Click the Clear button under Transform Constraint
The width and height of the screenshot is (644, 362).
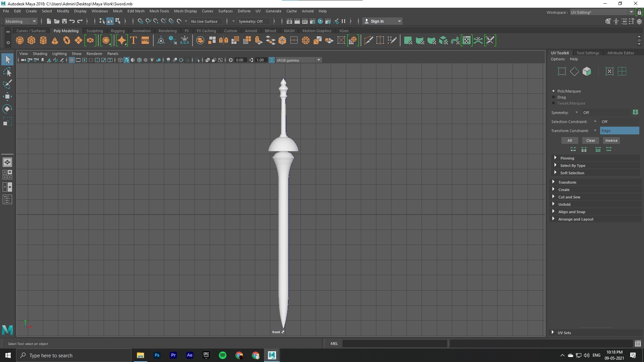point(590,140)
